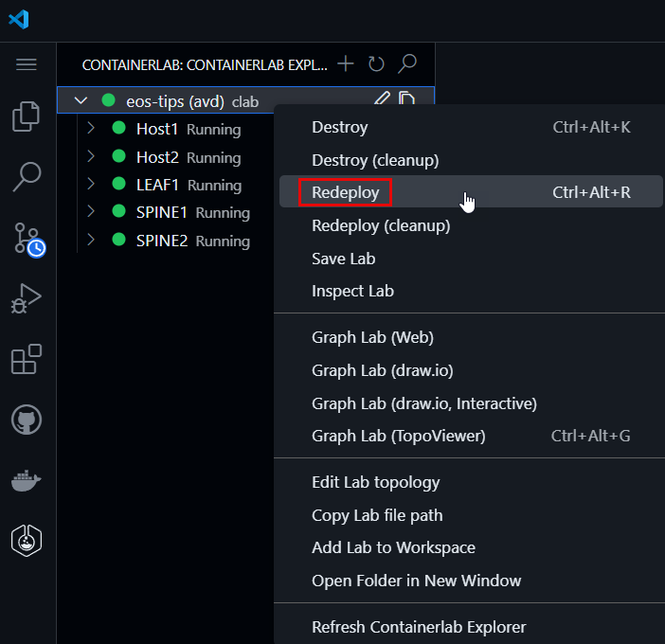
Task: Click the VS Code logo icon
Action: click(19, 20)
